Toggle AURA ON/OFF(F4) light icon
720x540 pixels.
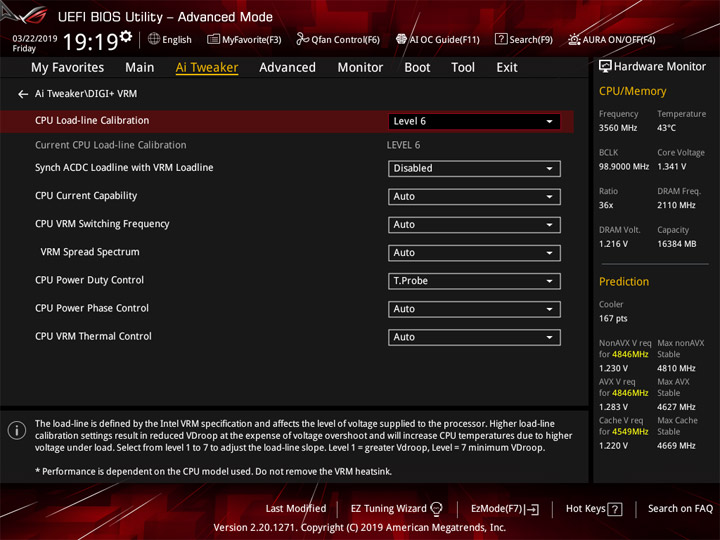574,39
